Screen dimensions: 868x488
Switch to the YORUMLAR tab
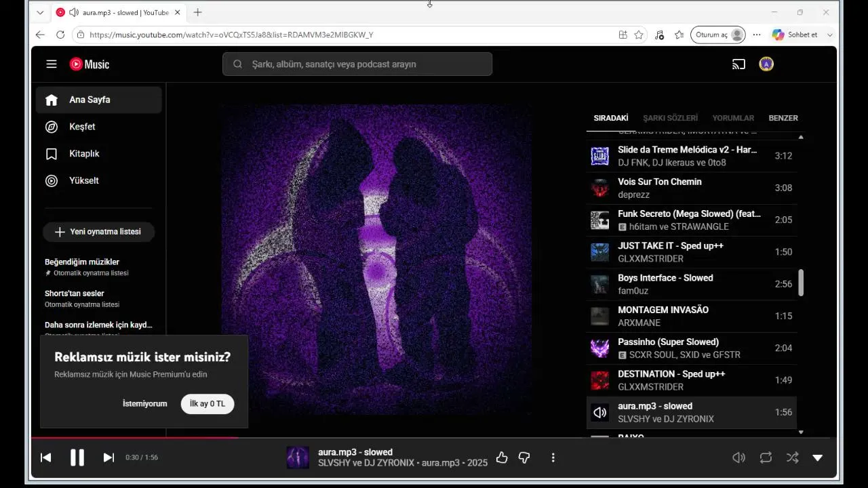[x=733, y=118]
